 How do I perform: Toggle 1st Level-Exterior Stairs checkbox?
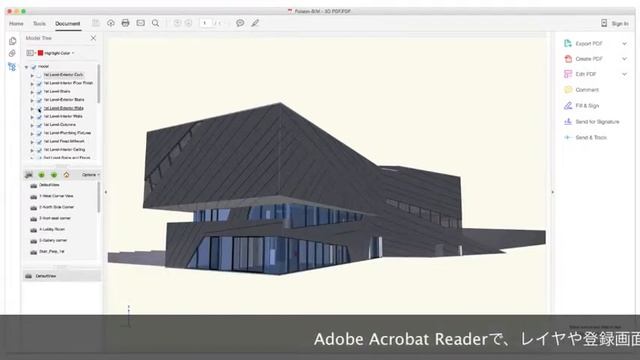coord(39,100)
